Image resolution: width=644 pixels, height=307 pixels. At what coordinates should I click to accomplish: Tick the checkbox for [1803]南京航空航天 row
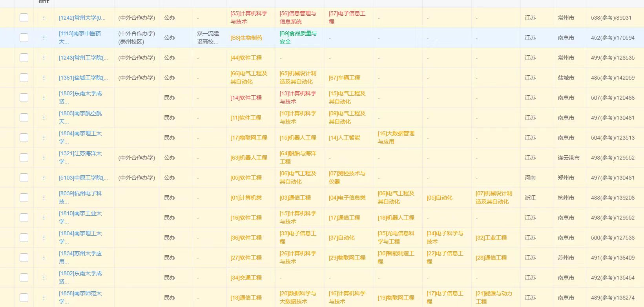(24, 118)
